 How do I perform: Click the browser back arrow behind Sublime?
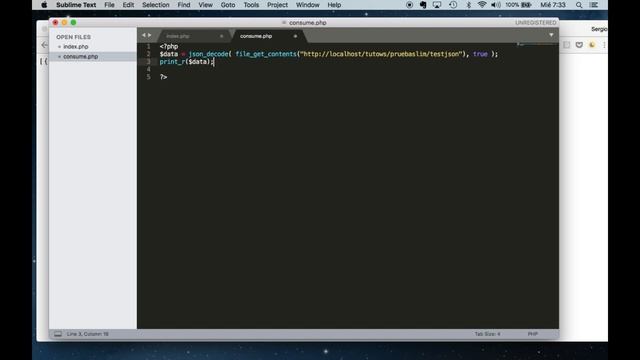[44, 45]
